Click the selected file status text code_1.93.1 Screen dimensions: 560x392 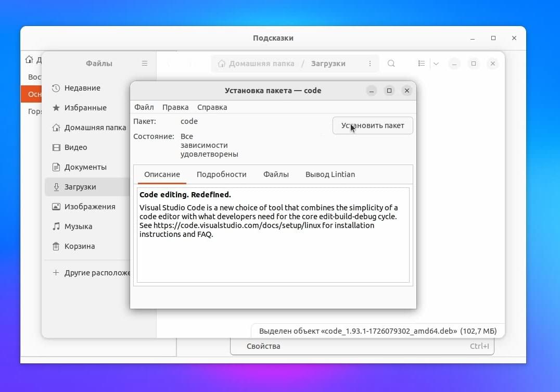(x=378, y=331)
